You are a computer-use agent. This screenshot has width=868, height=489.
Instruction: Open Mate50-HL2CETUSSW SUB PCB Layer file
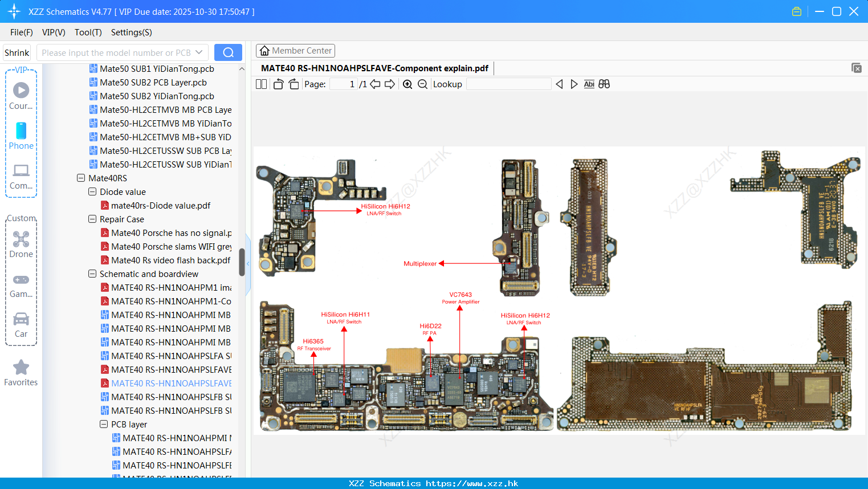coord(161,151)
